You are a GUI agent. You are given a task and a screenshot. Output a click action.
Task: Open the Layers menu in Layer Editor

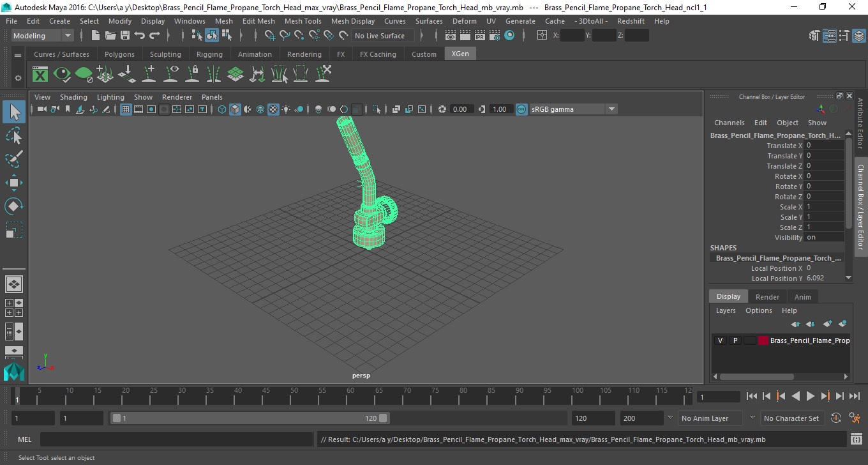click(726, 310)
